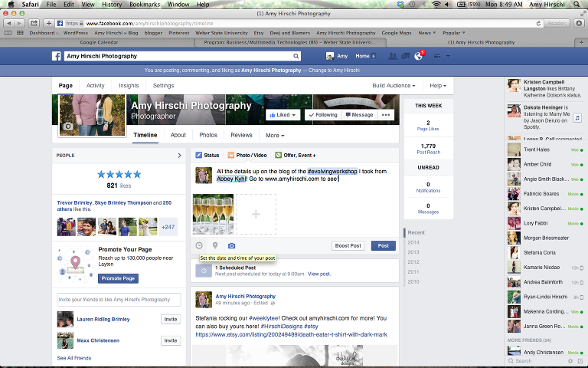
Task: Jump to 2013 in the timeline navigator
Action: coord(413,252)
